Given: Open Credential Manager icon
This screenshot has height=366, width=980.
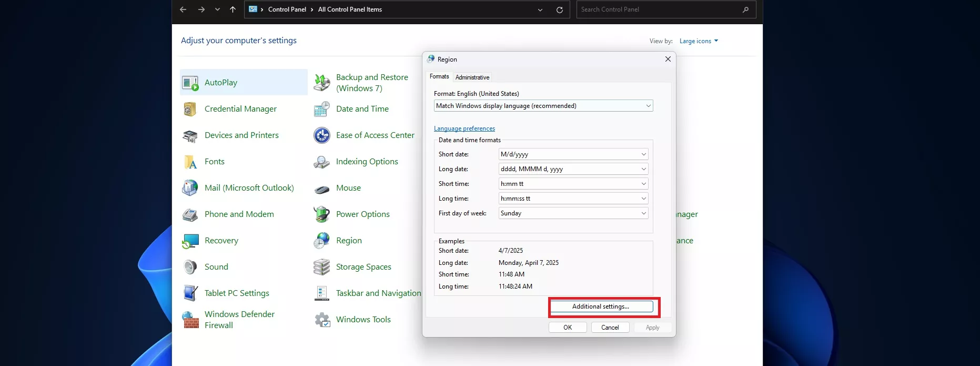Looking at the screenshot, I should click(190, 109).
